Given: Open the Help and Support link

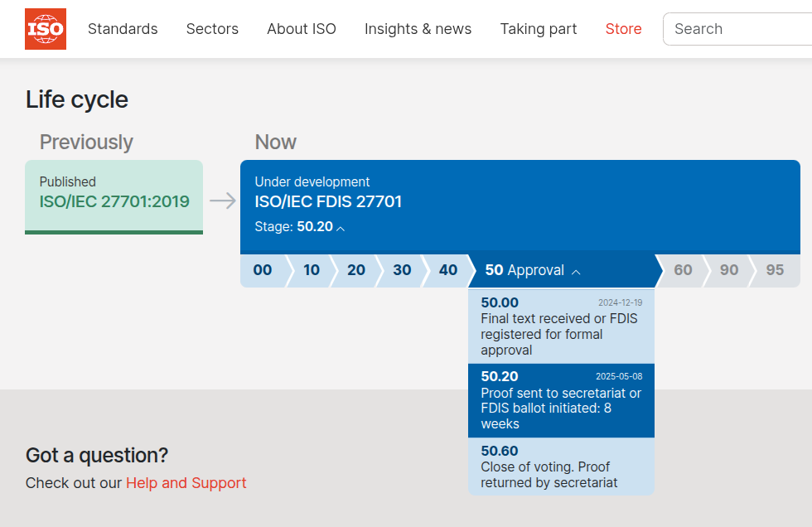Looking at the screenshot, I should (x=186, y=483).
